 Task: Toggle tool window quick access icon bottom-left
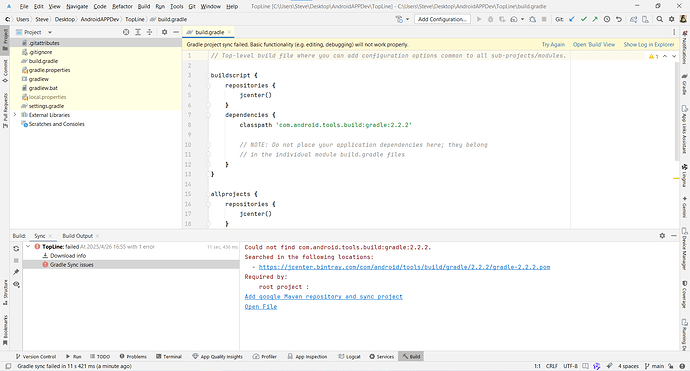point(8,366)
